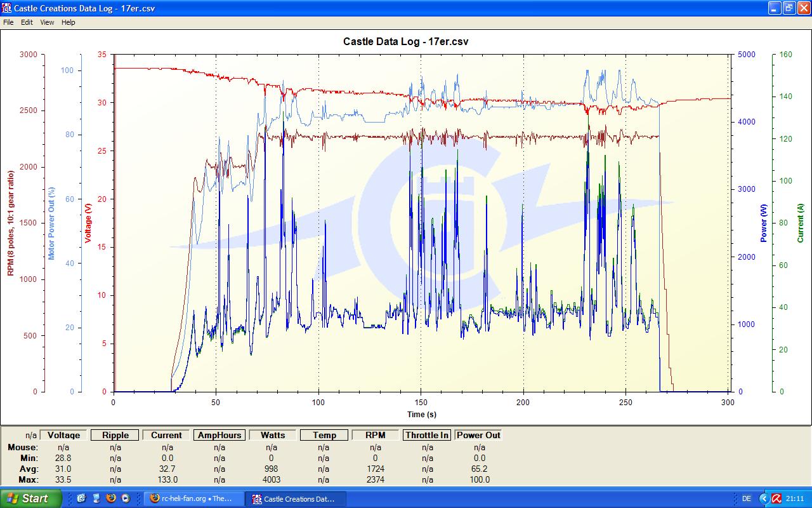The image size is (812, 508).
Task: Switch to rc-heli-fan.org Firefox taskbar window
Action: [x=193, y=498]
